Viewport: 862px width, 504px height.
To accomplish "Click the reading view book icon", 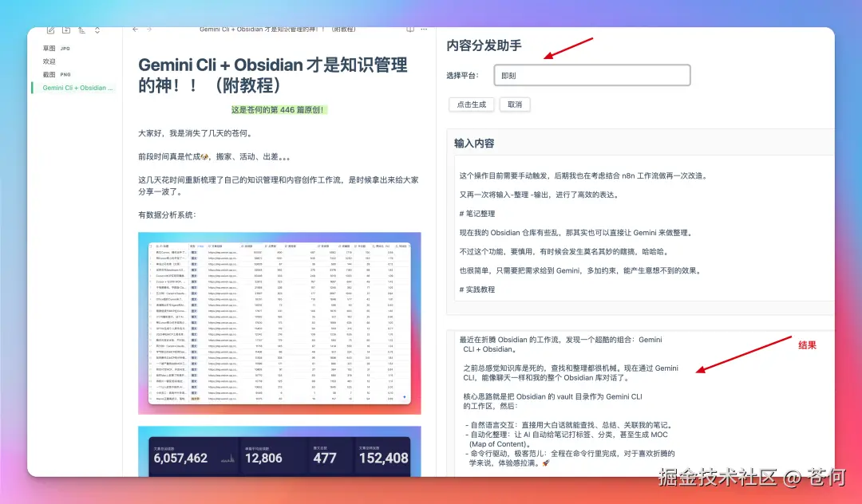I will (x=409, y=28).
